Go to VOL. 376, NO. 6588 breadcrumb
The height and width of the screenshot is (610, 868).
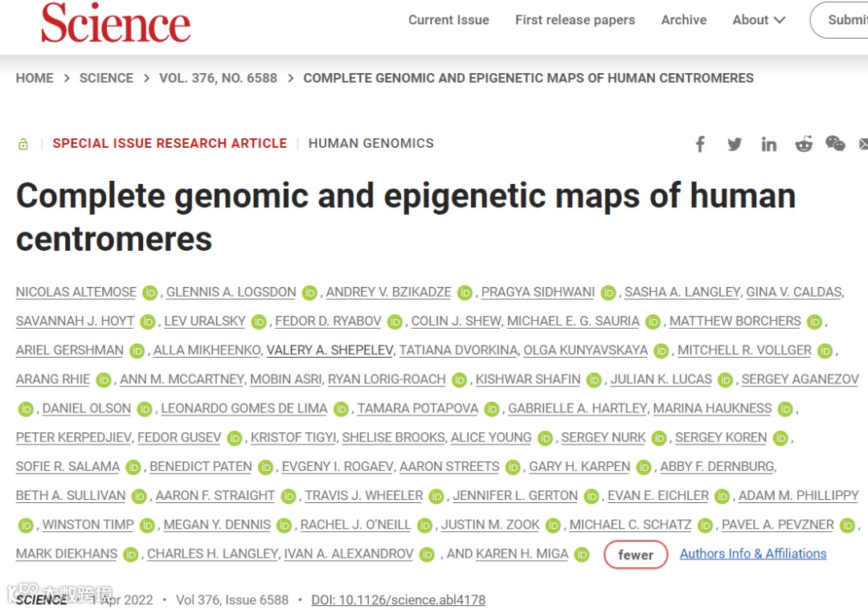point(218,78)
